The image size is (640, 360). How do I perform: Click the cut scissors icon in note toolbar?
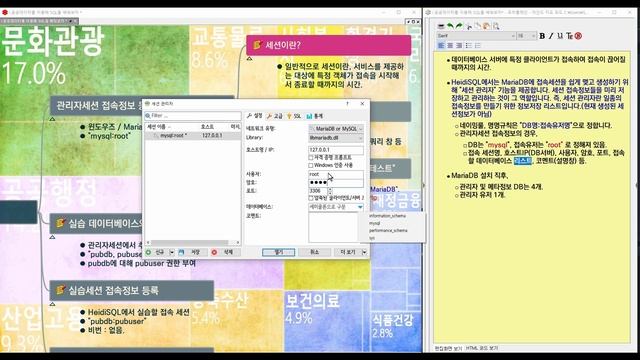pyautogui.click(x=469, y=26)
